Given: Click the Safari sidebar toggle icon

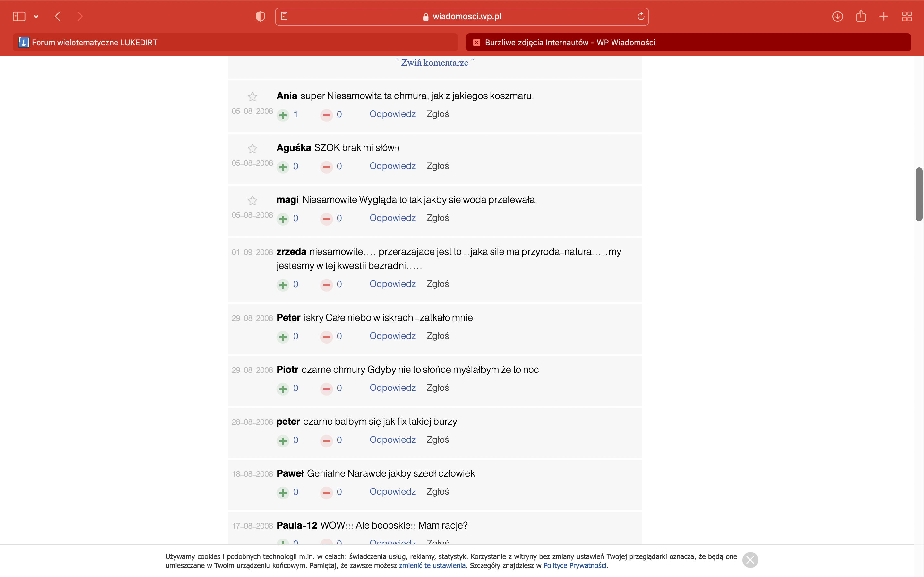Looking at the screenshot, I should pos(19,16).
